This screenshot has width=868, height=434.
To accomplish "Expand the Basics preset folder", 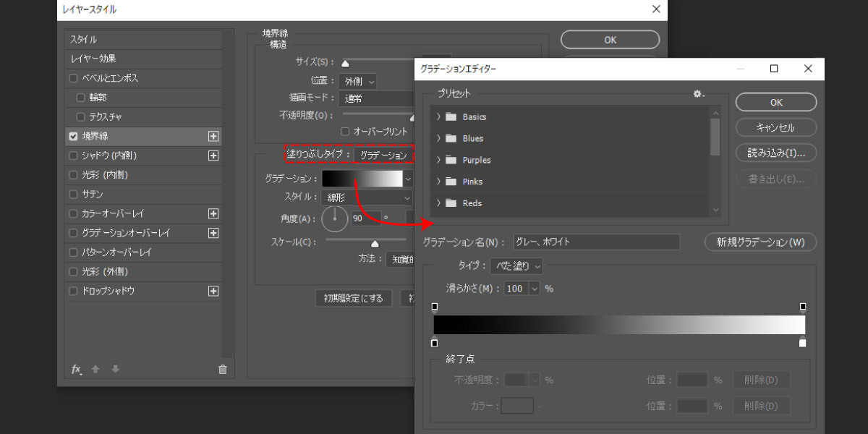I will 439,116.
